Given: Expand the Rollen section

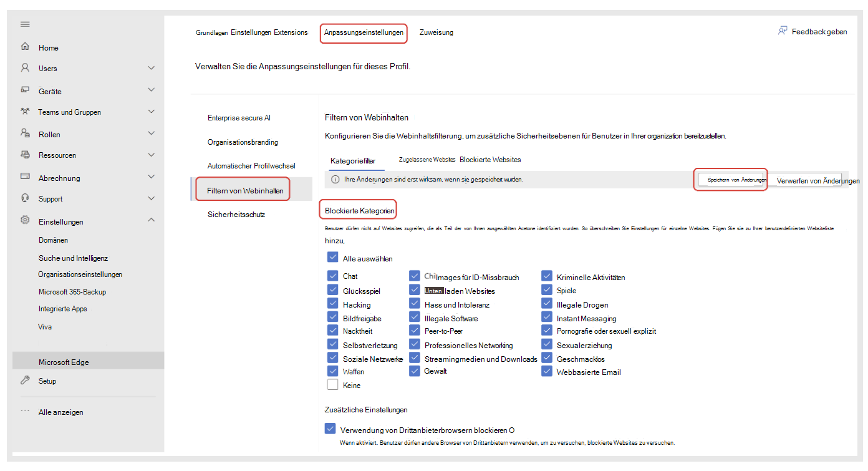Looking at the screenshot, I should 151,134.
